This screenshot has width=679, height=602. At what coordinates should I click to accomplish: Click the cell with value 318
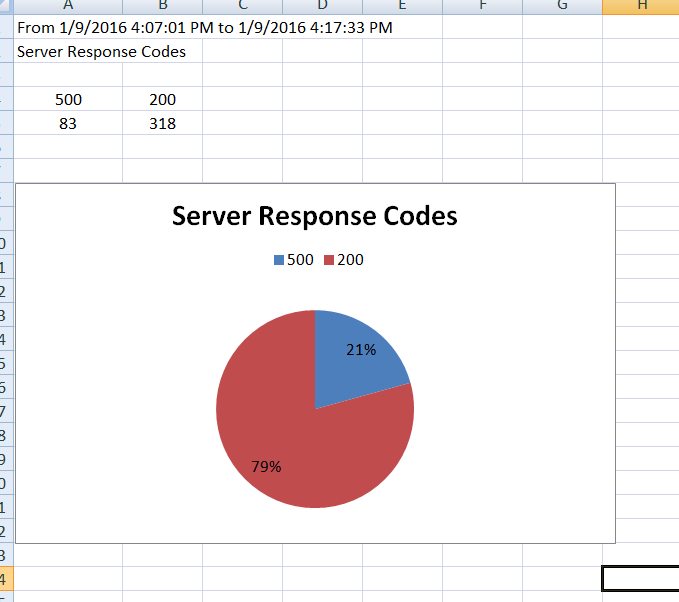[162, 124]
